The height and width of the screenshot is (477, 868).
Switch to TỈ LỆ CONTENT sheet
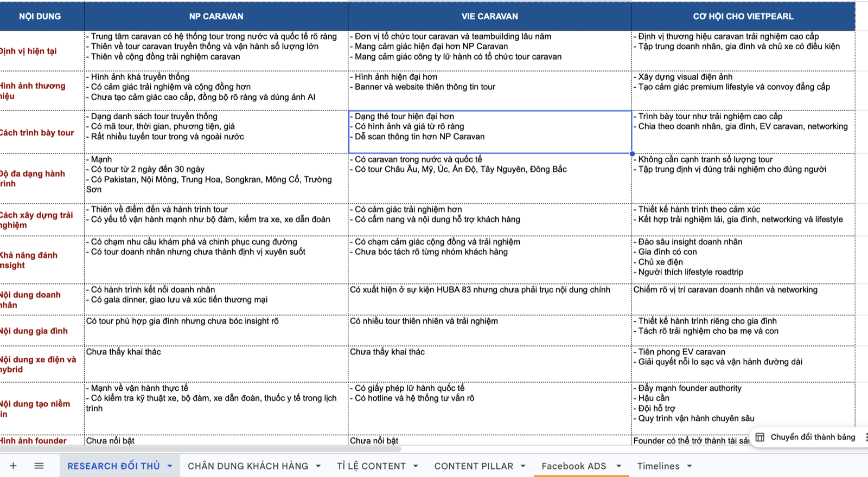371,466
